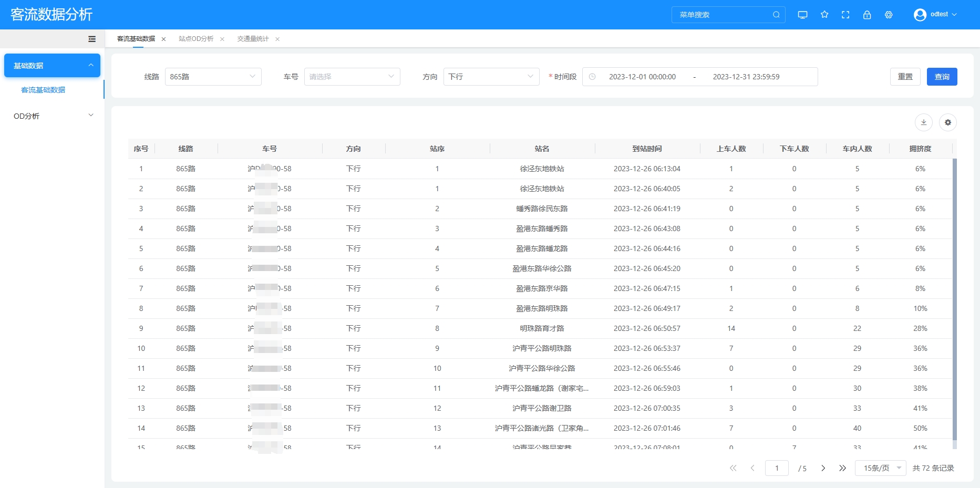
Task: Close the 客流基础数据 tab
Action: tap(163, 39)
